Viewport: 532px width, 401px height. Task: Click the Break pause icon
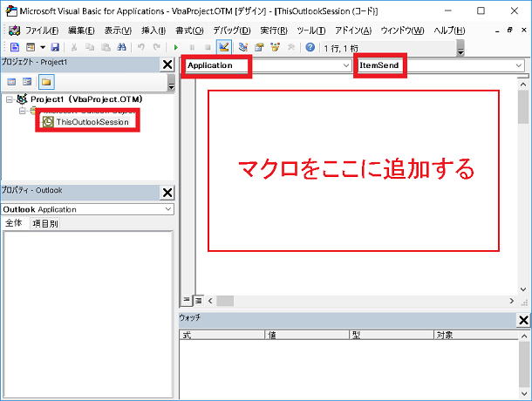tap(192, 47)
